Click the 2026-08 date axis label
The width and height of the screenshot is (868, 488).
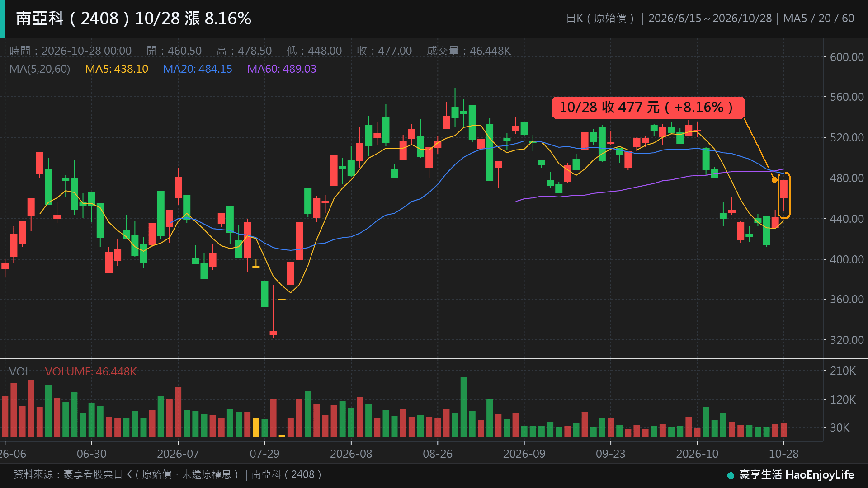click(x=351, y=454)
